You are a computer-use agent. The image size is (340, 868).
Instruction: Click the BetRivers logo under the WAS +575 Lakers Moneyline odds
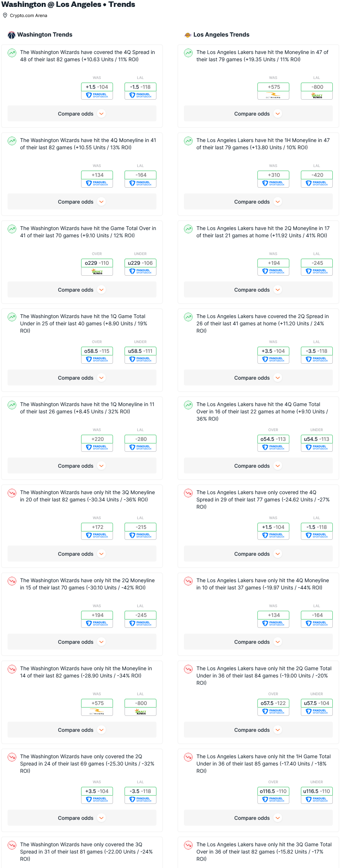coord(273,95)
